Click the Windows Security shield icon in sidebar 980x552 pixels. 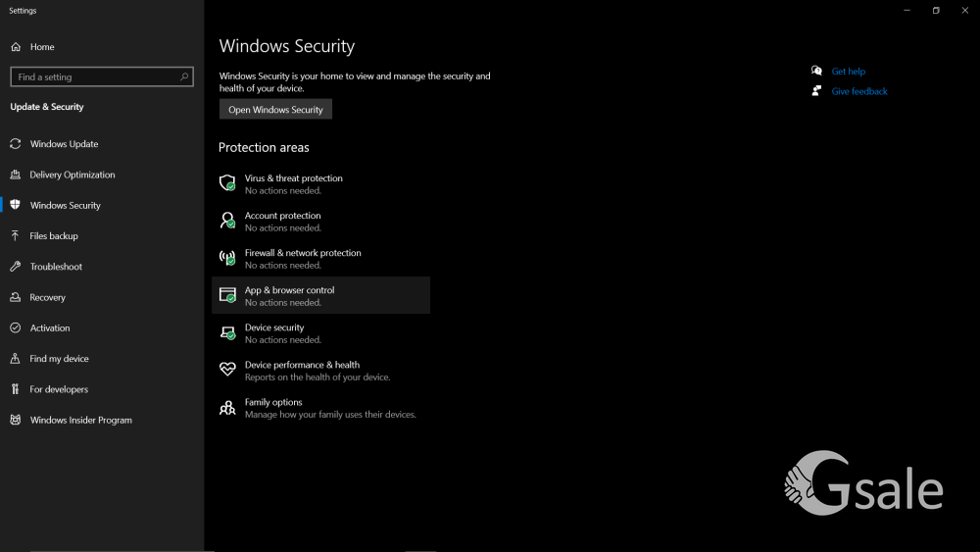pyautogui.click(x=16, y=205)
